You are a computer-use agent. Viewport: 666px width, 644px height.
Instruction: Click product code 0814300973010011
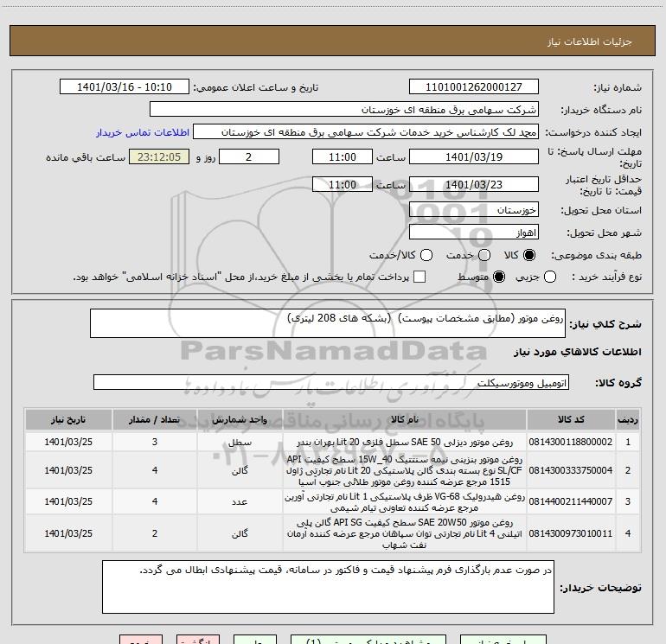pos(571,533)
